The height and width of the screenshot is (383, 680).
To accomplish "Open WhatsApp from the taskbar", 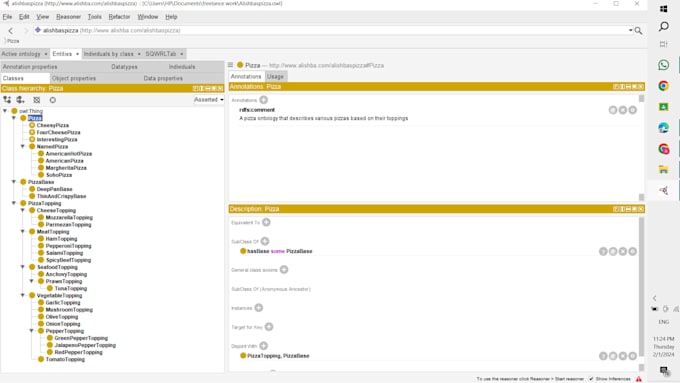I will (x=664, y=65).
